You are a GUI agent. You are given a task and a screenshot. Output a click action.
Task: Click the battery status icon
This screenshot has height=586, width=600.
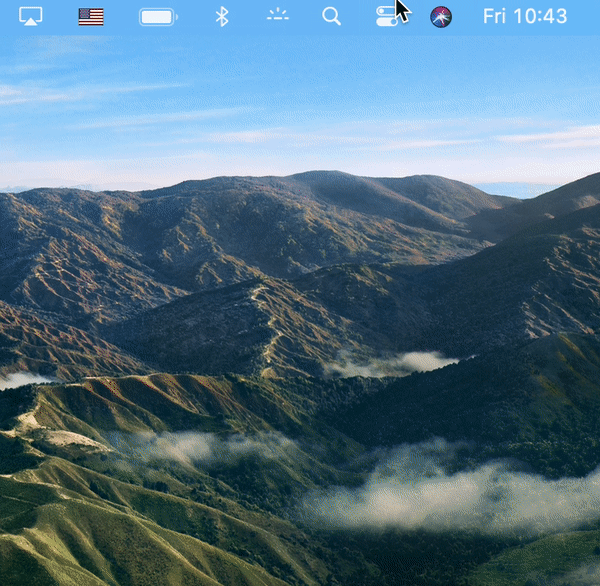click(157, 16)
